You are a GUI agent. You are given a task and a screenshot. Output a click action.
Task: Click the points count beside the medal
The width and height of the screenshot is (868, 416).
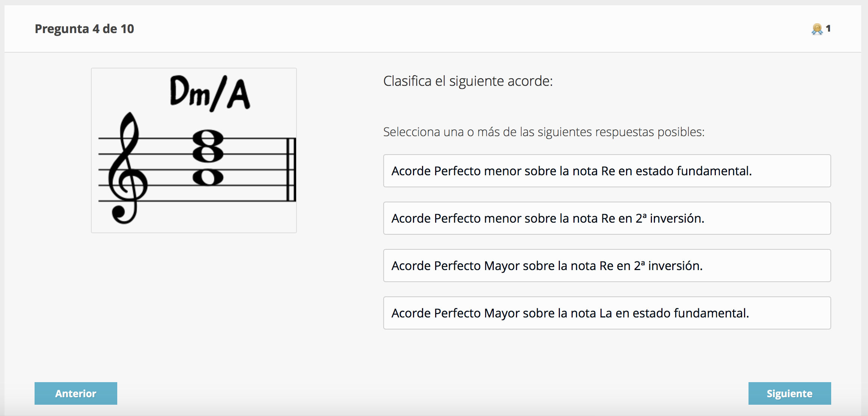point(828,29)
